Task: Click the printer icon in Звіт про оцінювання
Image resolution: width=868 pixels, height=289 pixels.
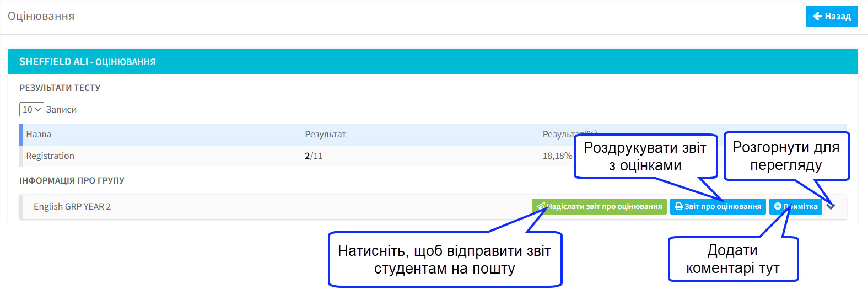Action: point(679,206)
